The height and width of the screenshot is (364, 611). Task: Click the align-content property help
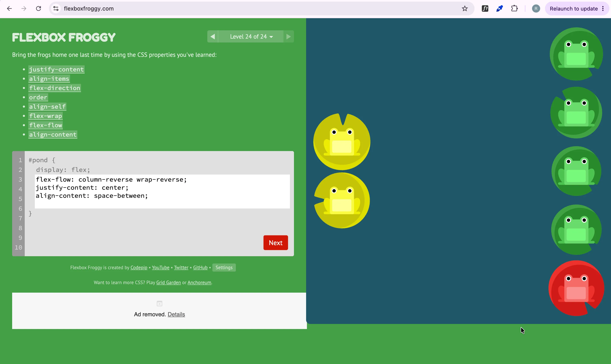[53, 135]
